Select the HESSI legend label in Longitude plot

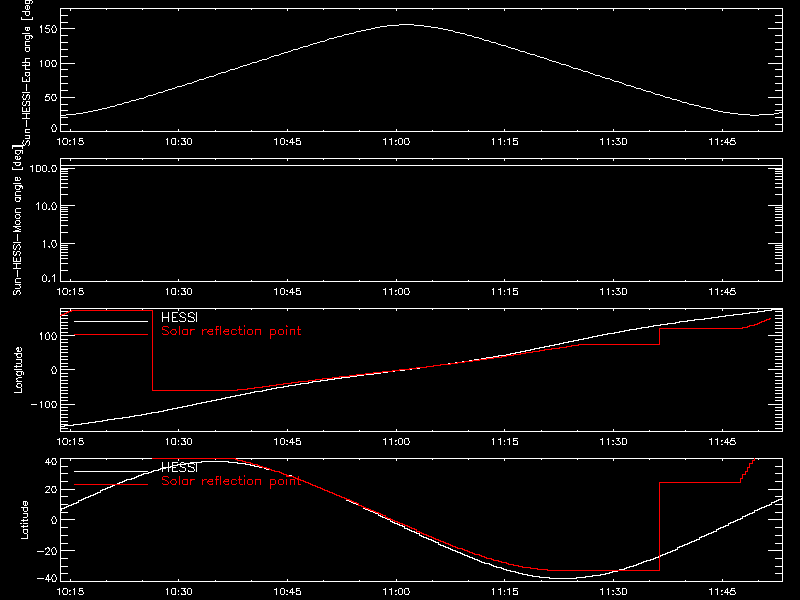tap(180, 317)
